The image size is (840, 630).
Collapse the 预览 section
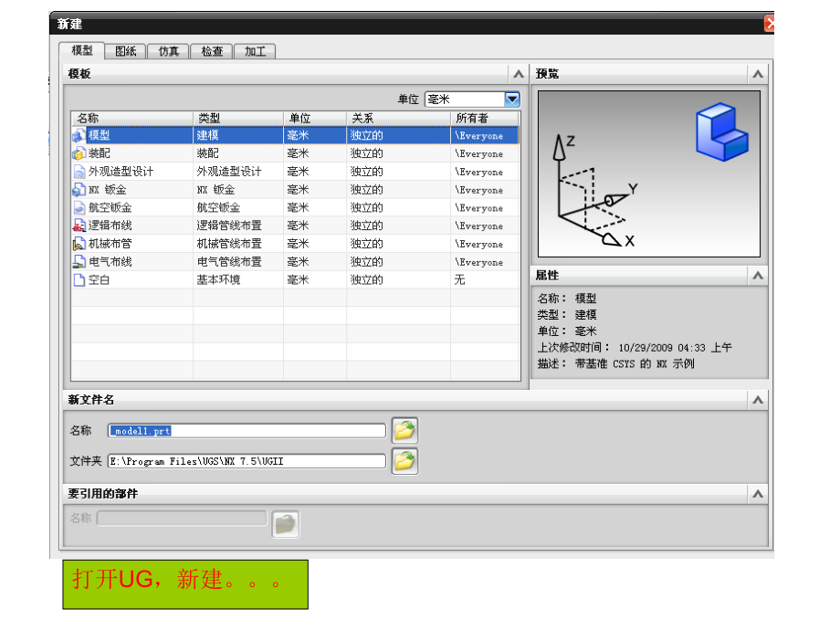pyautogui.click(x=758, y=74)
